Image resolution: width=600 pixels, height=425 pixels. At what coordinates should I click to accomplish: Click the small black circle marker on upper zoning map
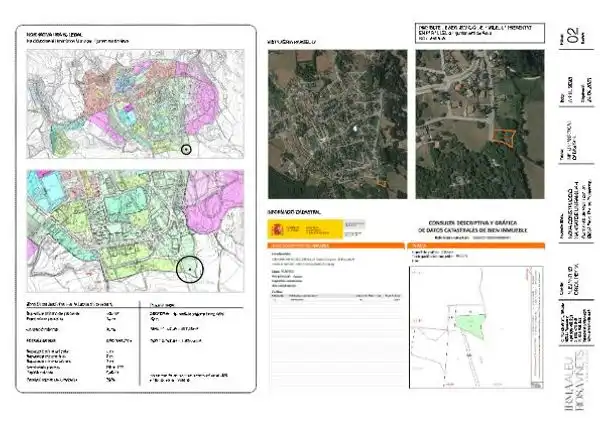[186, 150]
